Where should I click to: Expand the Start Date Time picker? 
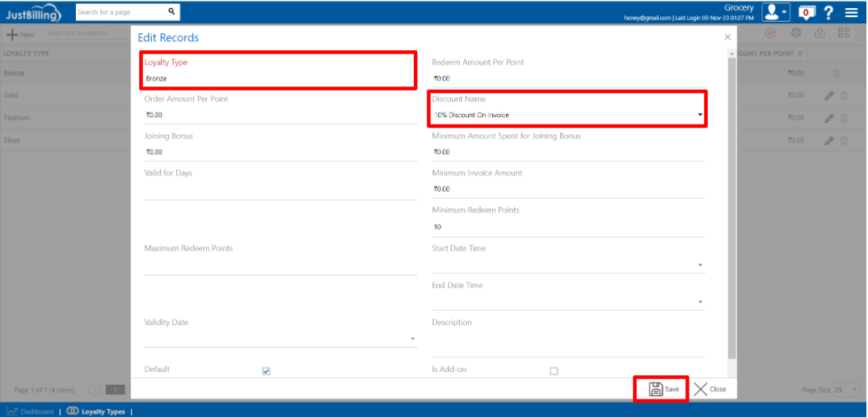(700, 265)
